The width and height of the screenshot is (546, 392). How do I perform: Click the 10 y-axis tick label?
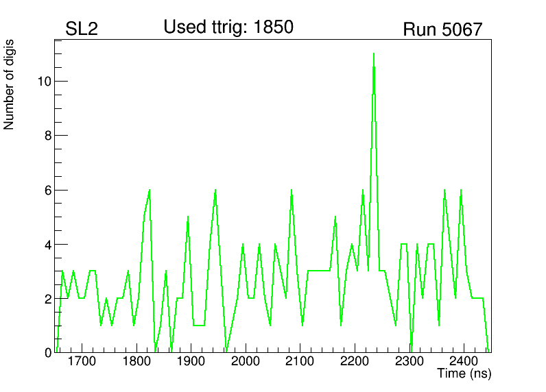click(x=43, y=81)
